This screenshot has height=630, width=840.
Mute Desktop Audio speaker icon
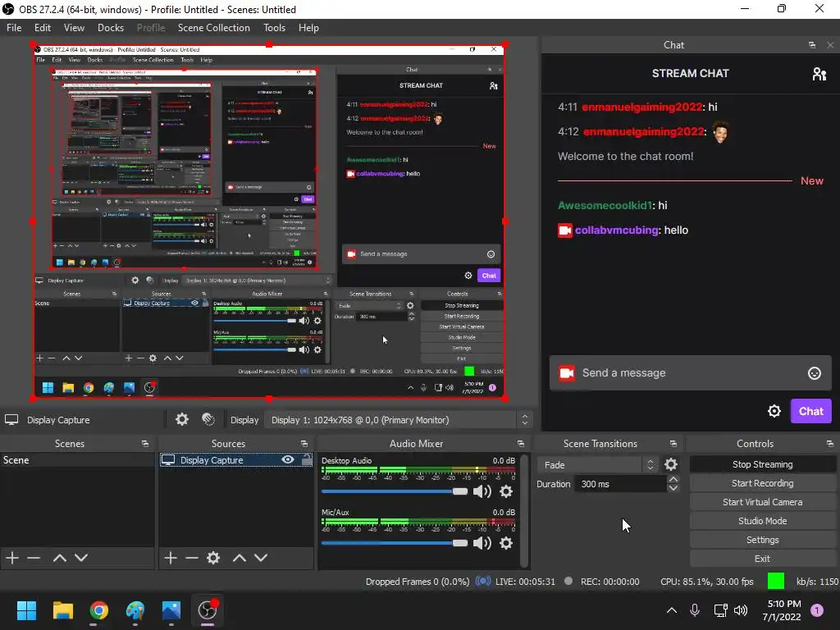(482, 491)
